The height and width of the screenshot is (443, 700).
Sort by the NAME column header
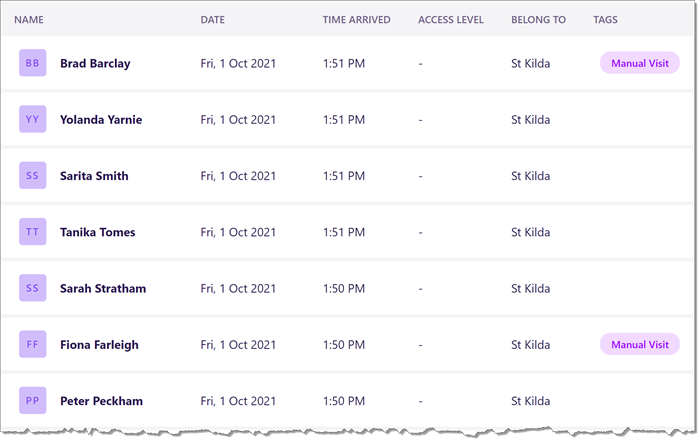(29, 20)
